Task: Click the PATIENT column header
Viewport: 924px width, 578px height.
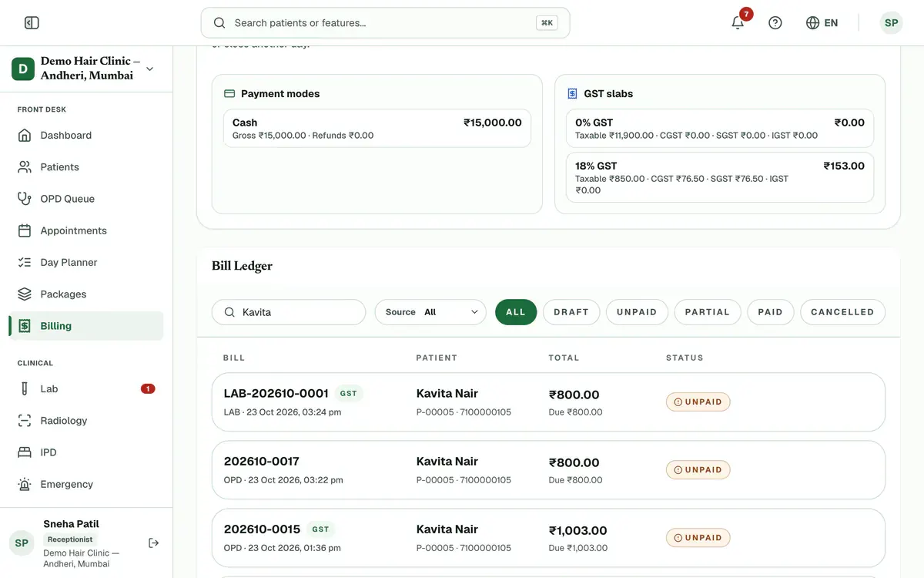Action: click(x=437, y=358)
